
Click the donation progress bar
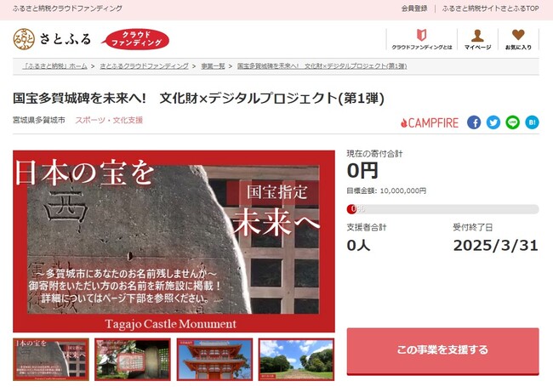[442, 209]
